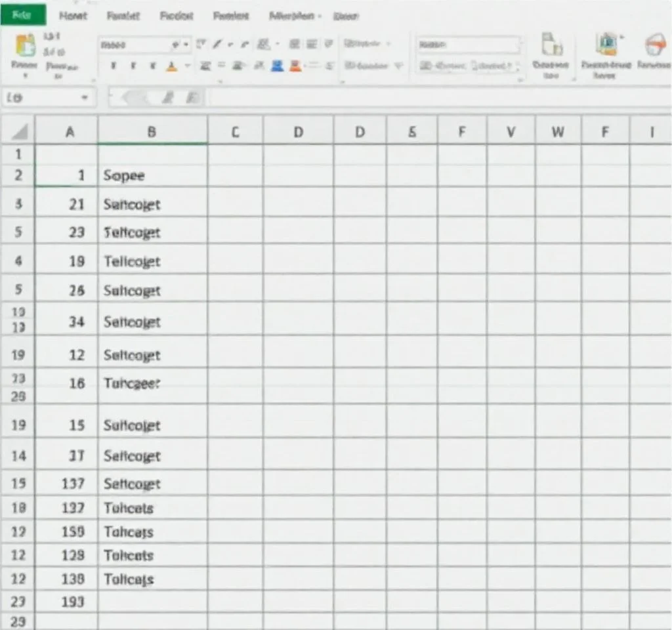Select the column A header
The width and height of the screenshot is (672, 630).
[x=69, y=131]
